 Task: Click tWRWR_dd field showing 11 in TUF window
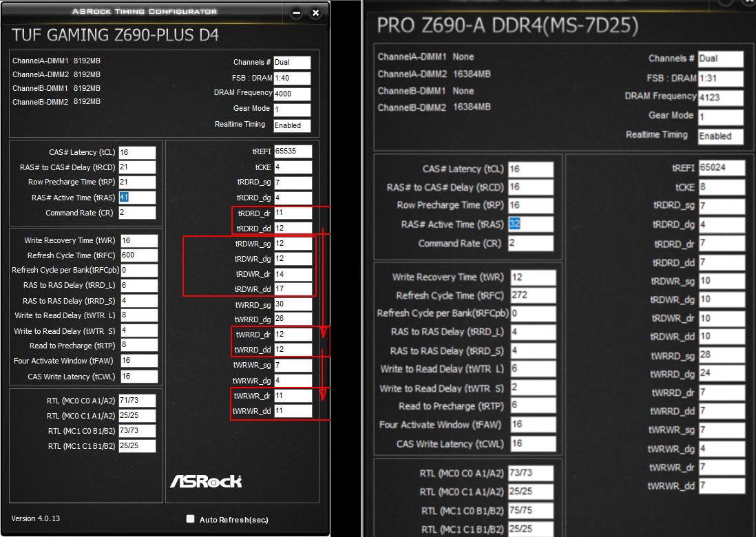click(293, 411)
